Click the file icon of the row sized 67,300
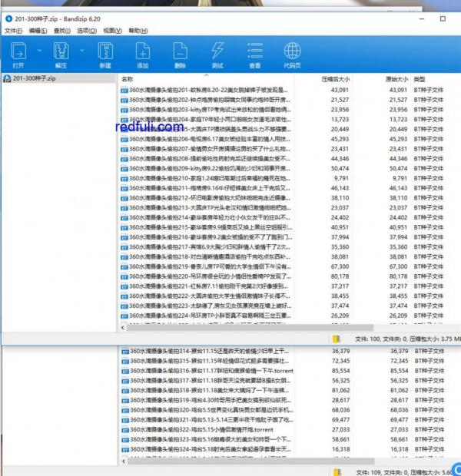 tap(124, 267)
